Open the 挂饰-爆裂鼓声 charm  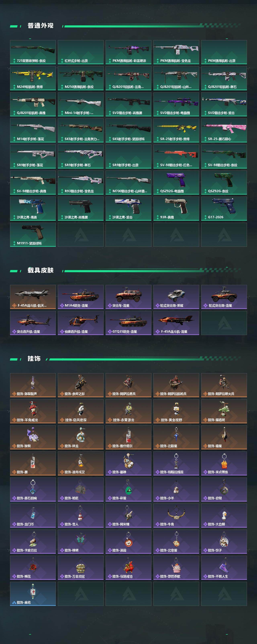[33, 385]
